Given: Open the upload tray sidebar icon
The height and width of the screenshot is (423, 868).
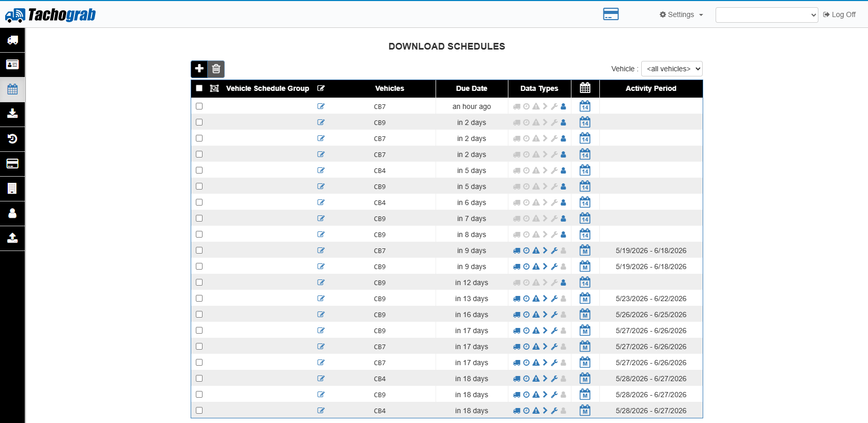Looking at the screenshot, I should coord(12,238).
